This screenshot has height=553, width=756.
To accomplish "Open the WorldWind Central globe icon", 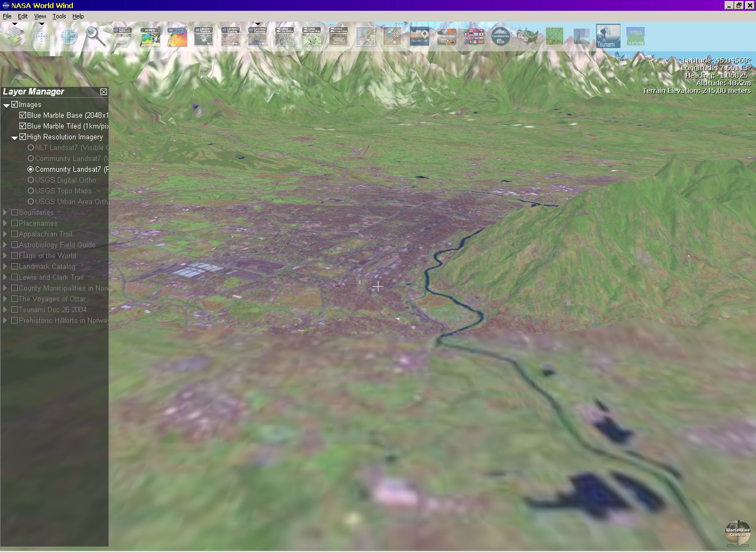I will pyautogui.click(x=738, y=533).
